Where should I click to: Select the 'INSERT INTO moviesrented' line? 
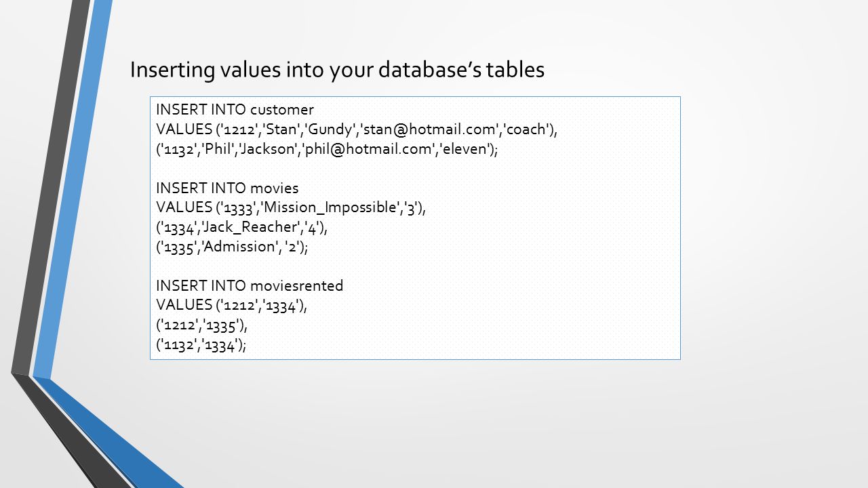250,285
